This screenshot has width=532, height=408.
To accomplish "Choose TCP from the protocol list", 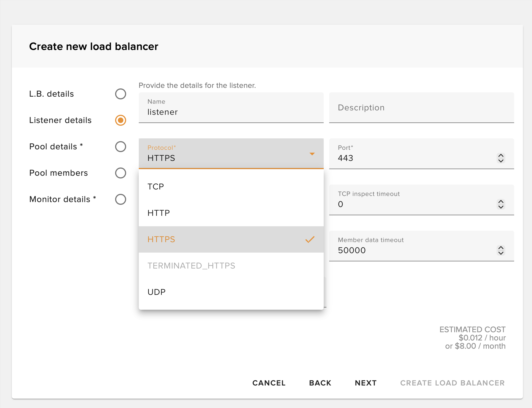I will 156,186.
